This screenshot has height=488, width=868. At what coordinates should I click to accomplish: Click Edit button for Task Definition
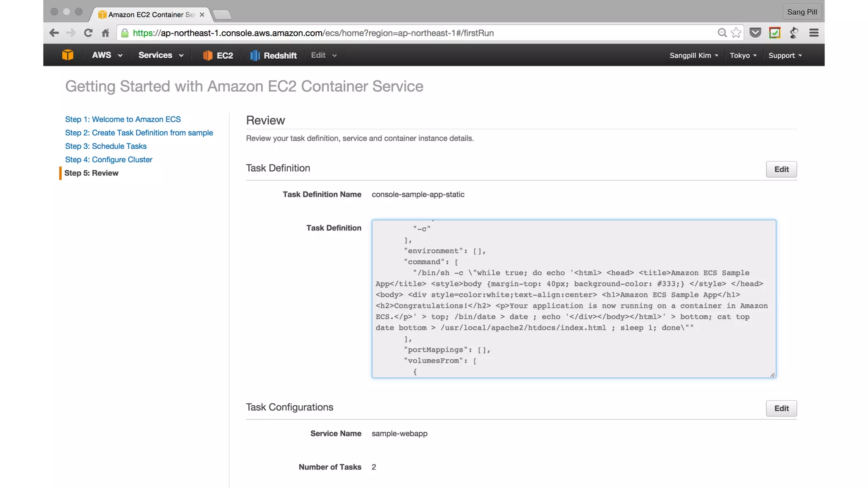click(x=781, y=169)
